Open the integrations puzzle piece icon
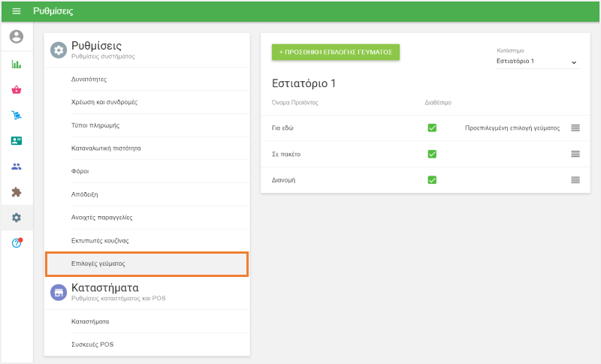601x364 pixels. tap(17, 192)
